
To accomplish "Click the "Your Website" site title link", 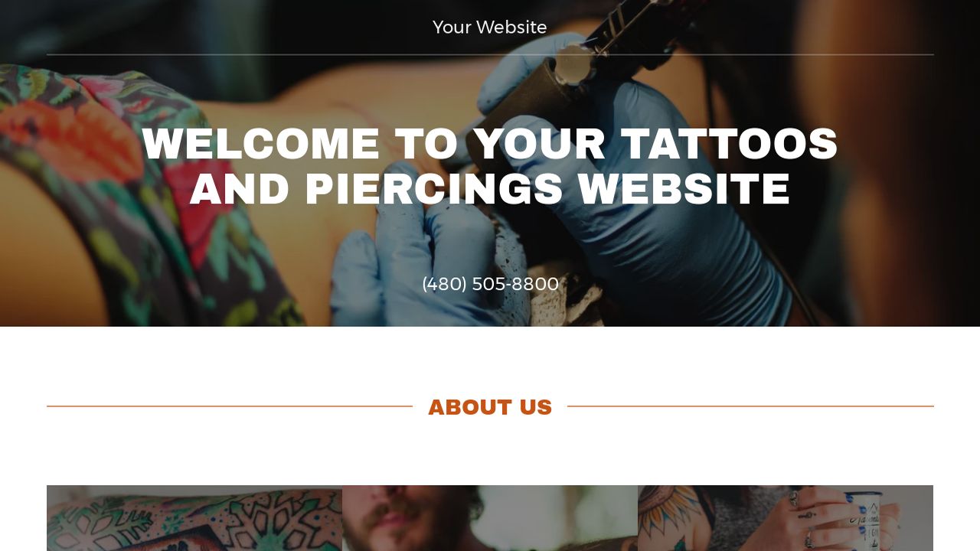I will 490,28.
